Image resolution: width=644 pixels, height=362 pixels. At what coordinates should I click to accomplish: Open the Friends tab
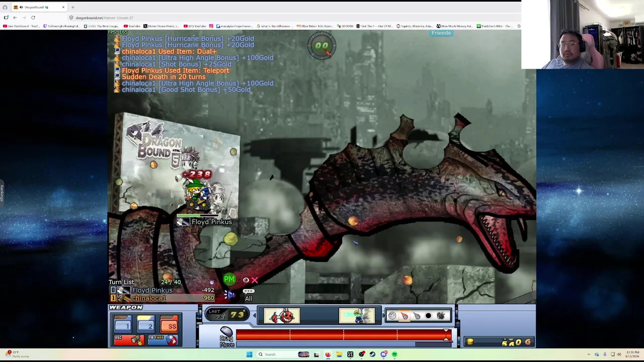(x=441, y=33)
